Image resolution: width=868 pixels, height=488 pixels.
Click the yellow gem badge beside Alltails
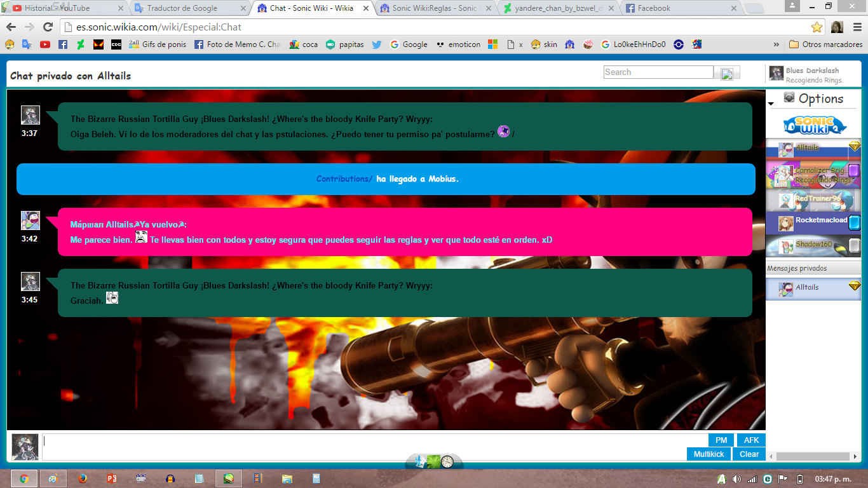click(855, 146)
